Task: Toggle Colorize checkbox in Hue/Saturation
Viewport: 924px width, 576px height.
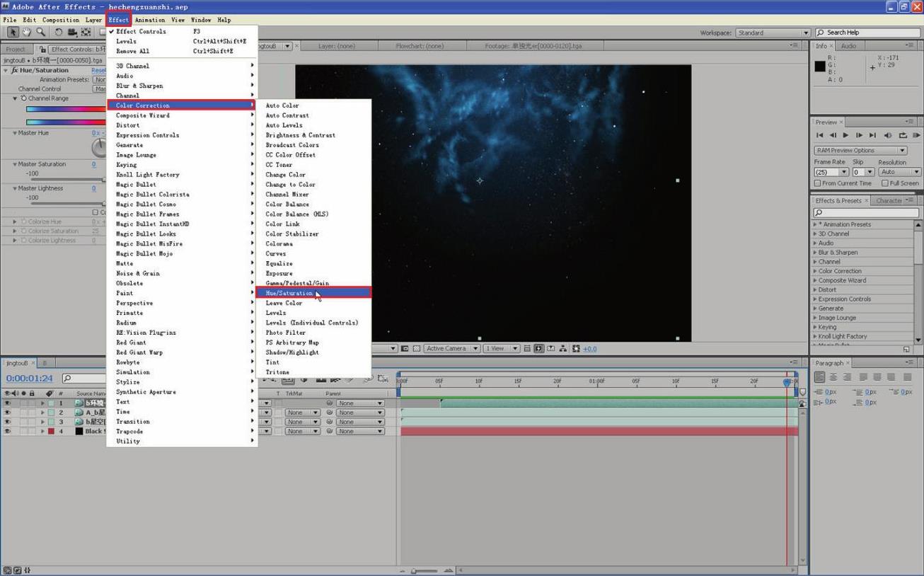Action: point(96,212)
